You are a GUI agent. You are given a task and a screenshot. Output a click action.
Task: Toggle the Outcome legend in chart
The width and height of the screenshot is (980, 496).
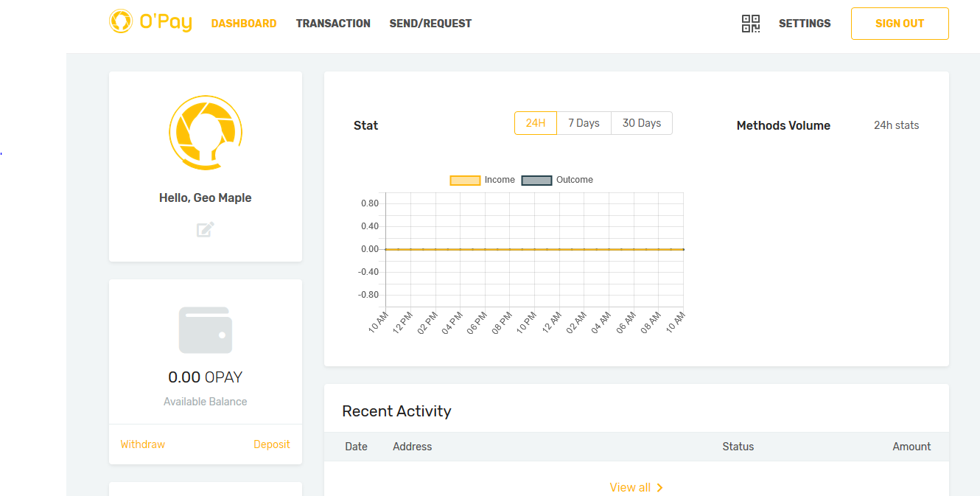coord(557,180)
